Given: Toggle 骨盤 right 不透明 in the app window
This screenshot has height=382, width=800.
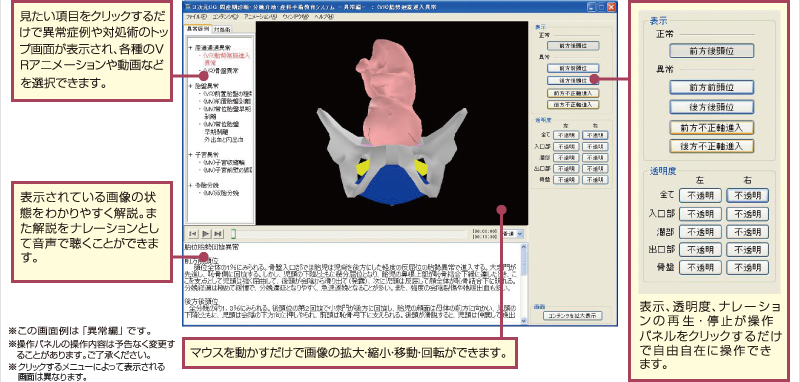Looking at the screenshot, I should [595, 180].
